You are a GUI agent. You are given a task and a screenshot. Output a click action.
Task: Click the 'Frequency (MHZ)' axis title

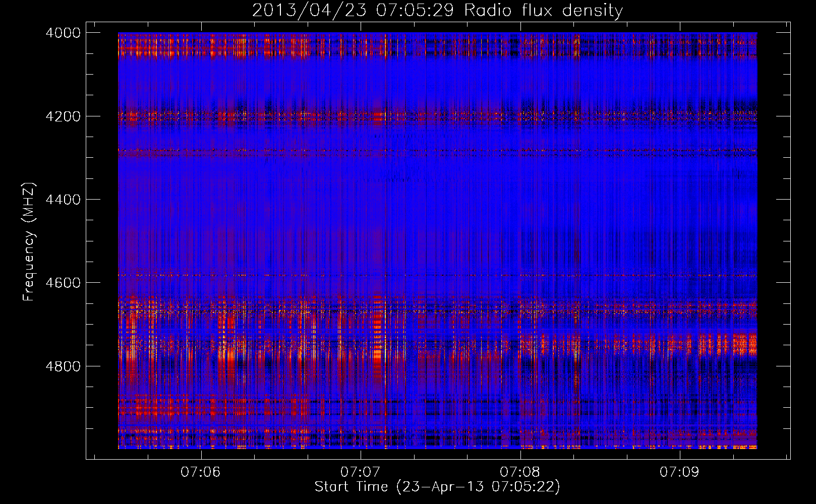(29, 242)
